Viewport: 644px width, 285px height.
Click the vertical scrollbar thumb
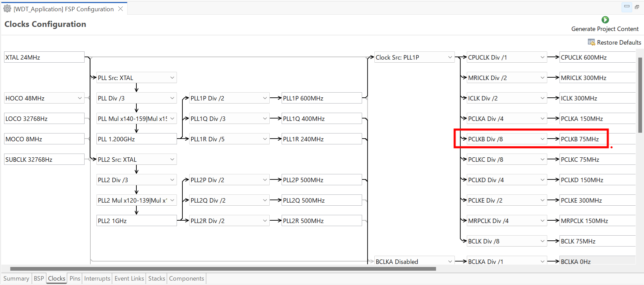640,95
